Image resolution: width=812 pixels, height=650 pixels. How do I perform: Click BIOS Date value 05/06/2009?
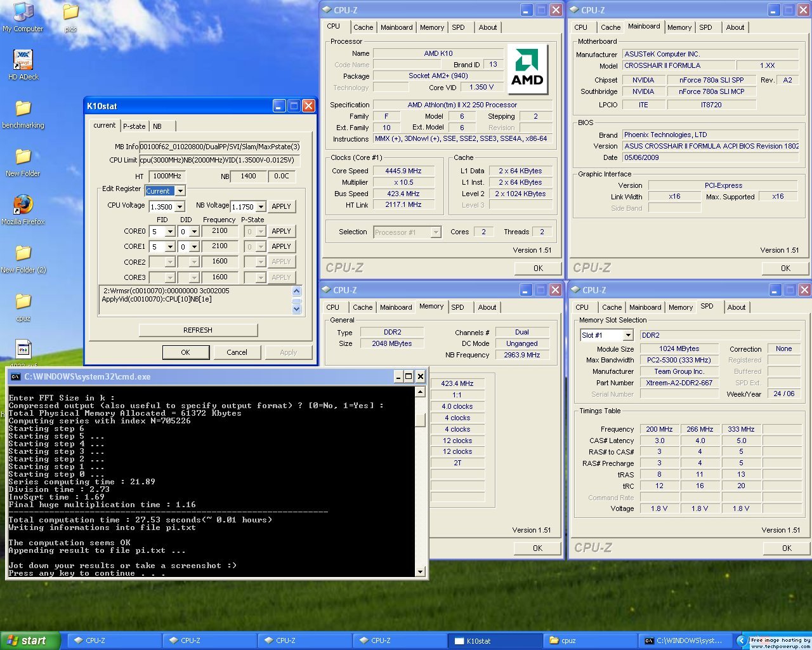tap(710, 157)
